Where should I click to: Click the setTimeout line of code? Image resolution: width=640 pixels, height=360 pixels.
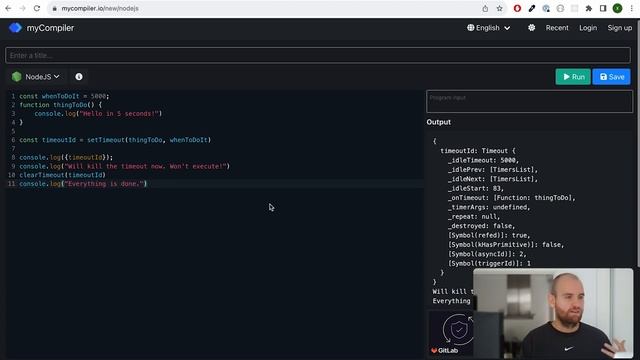[115, 140]
